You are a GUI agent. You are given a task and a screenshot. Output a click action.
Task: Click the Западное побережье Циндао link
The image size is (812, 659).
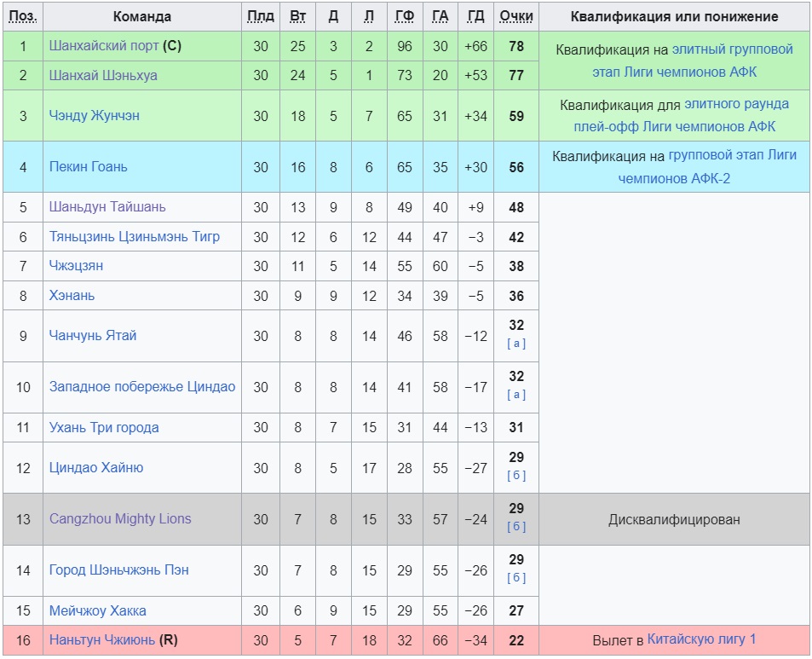[141, 387]
